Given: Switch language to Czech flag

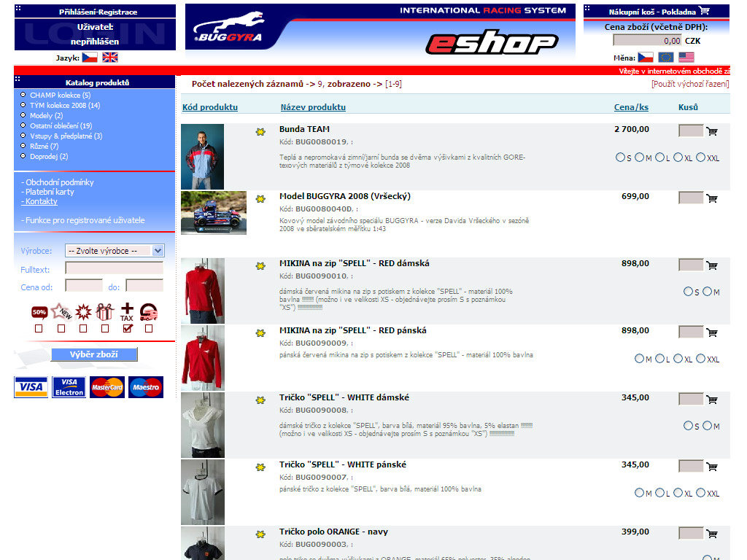Looking at the screenshot, I should [90, 58].
